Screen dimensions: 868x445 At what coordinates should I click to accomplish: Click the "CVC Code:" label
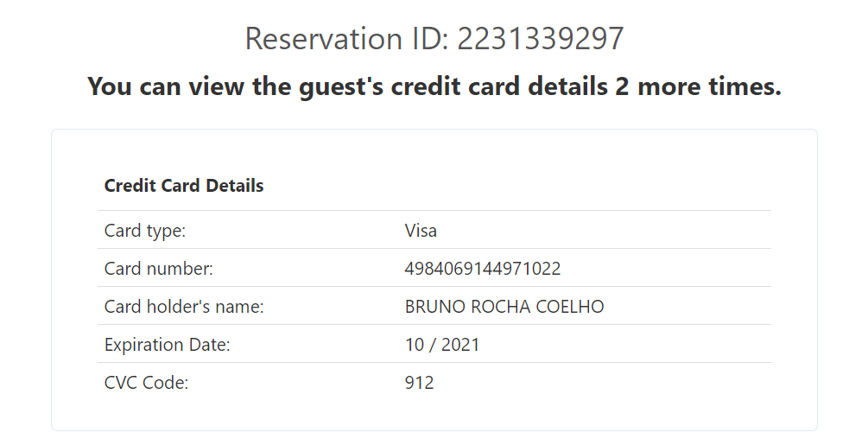[146, 383]
